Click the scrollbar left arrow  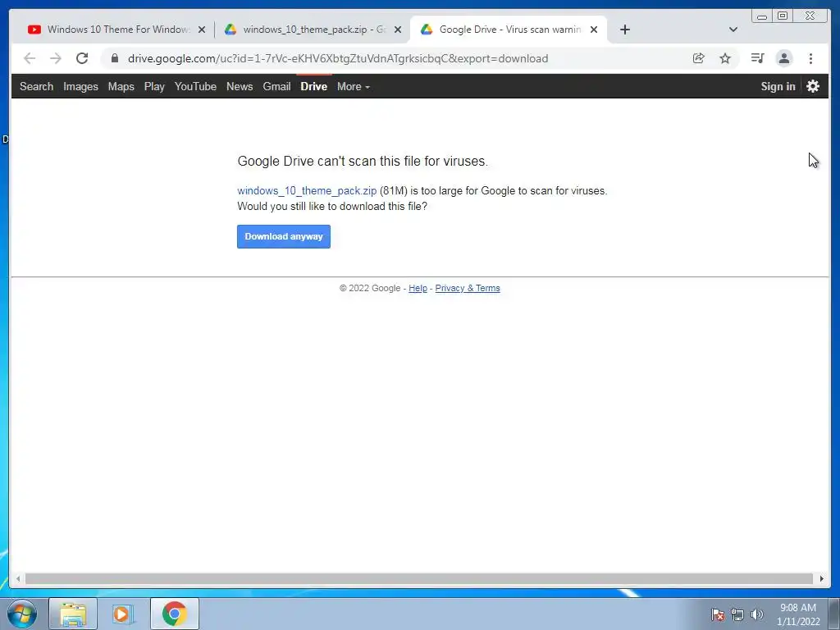(x=18, y=578)
